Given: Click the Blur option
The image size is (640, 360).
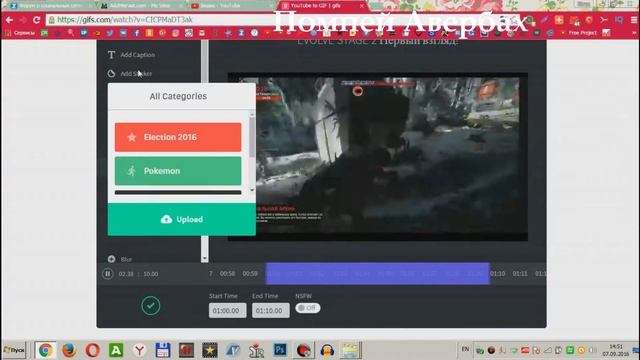Looking at the screenshot, I should [x=120, y=259].
